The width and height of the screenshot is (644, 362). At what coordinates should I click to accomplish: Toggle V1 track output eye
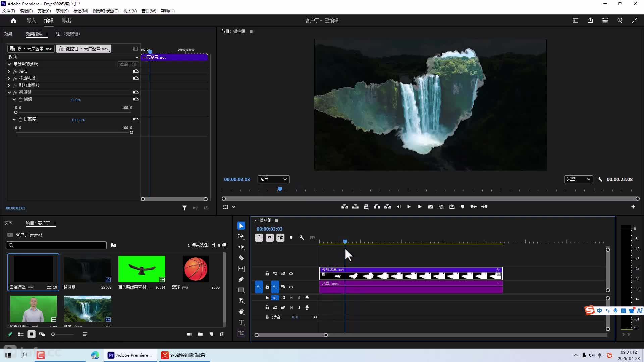[291, 287]
